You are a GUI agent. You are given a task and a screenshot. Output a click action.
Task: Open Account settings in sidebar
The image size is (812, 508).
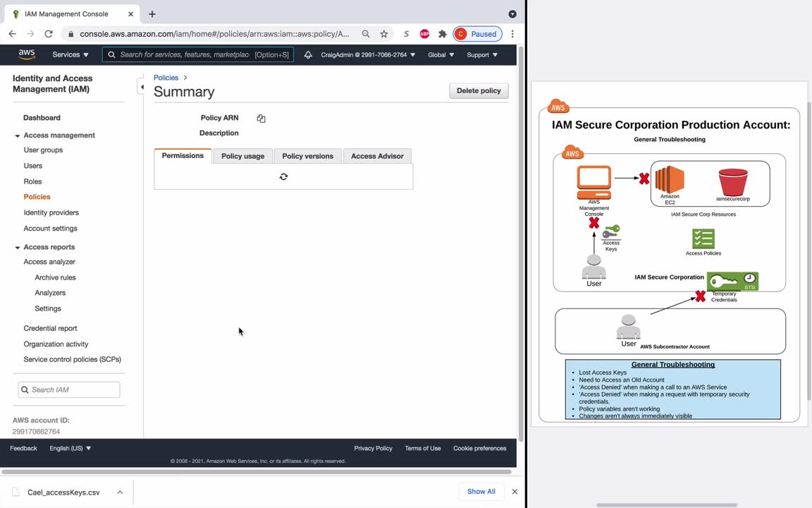[50, 228]
